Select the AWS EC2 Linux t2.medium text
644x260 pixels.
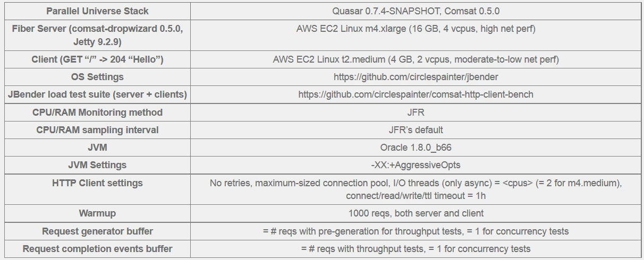point(416,59)
